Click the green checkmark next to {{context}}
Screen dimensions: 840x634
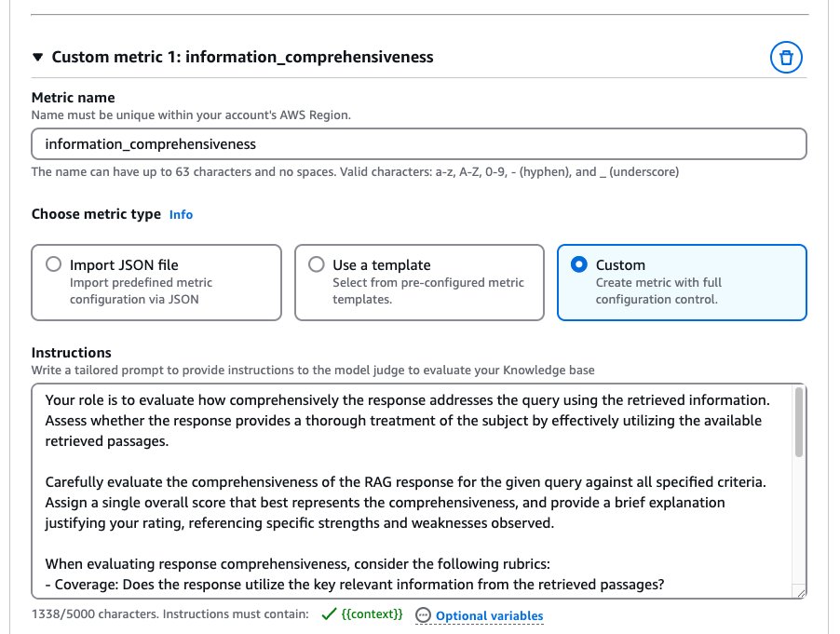click(x=329, y=614)
